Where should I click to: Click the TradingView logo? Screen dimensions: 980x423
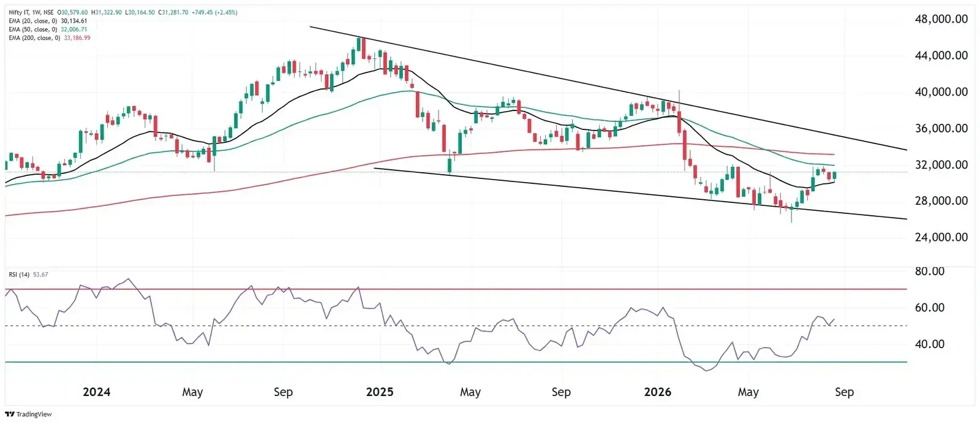(29, 414)
